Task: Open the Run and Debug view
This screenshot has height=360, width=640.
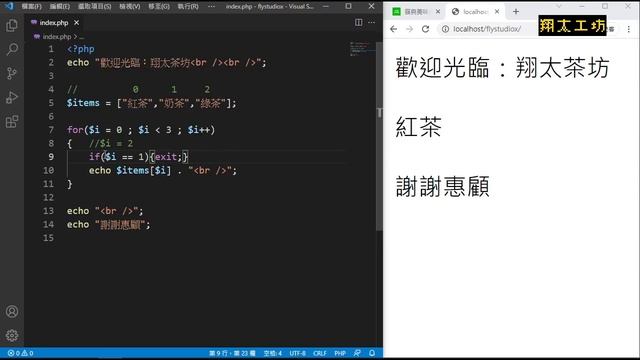Action: pos(12,98)
